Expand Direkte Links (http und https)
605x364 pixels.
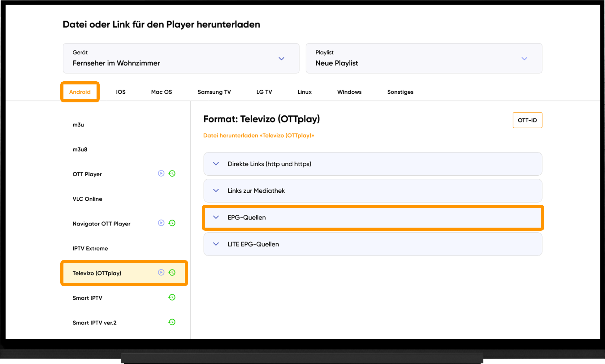pos(373,164)
